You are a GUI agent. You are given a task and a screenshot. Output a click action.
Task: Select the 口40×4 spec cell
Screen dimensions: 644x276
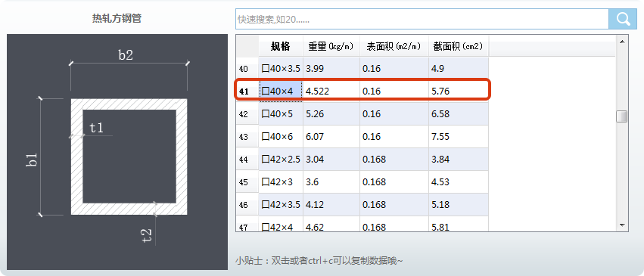point(281,91)
